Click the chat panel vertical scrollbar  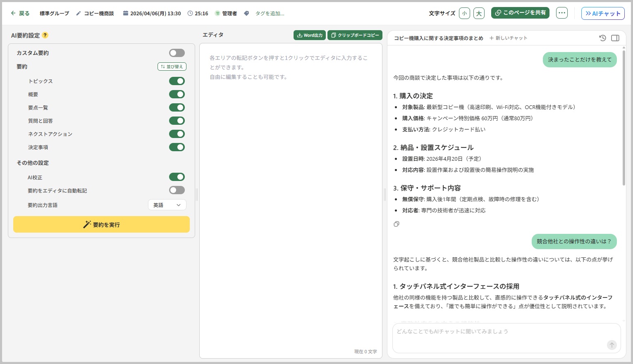[x=624, y=118]
